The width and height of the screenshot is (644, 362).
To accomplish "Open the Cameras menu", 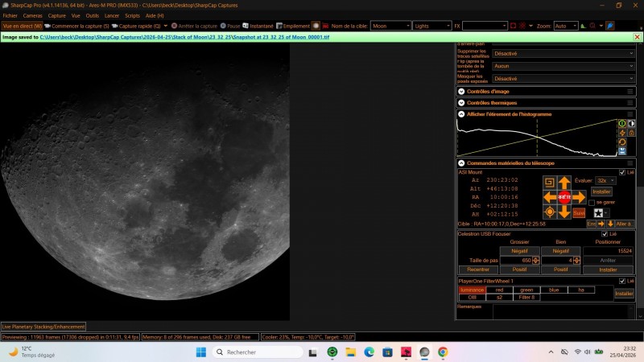I will 32,15.
